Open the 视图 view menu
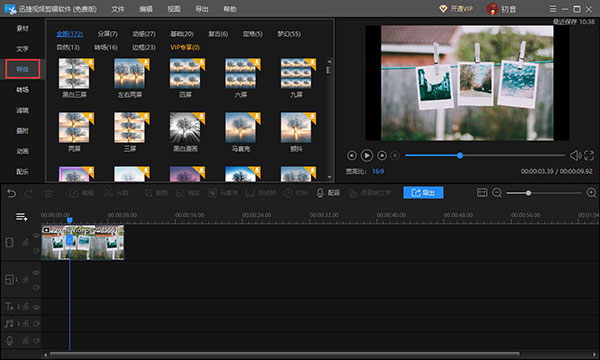The width and height of the screenshot is (600, 360). 174,9
